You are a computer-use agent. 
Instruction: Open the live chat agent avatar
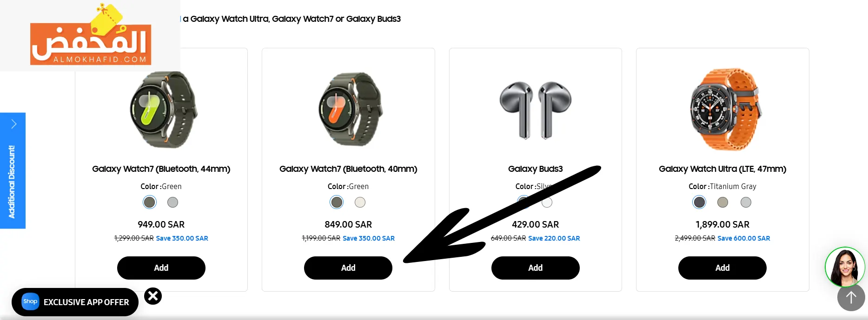[x=845, y=267]
